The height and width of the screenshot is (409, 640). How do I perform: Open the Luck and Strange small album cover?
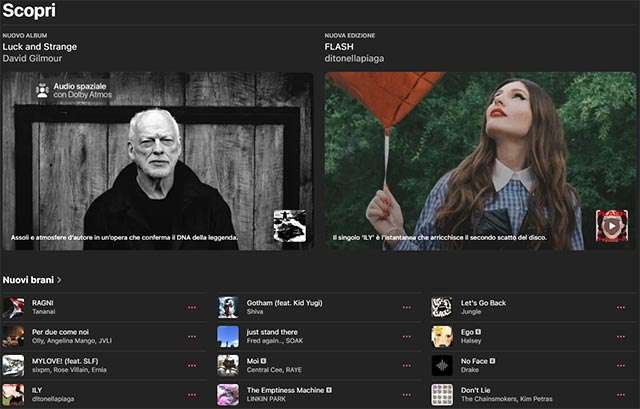coord(290,226)
